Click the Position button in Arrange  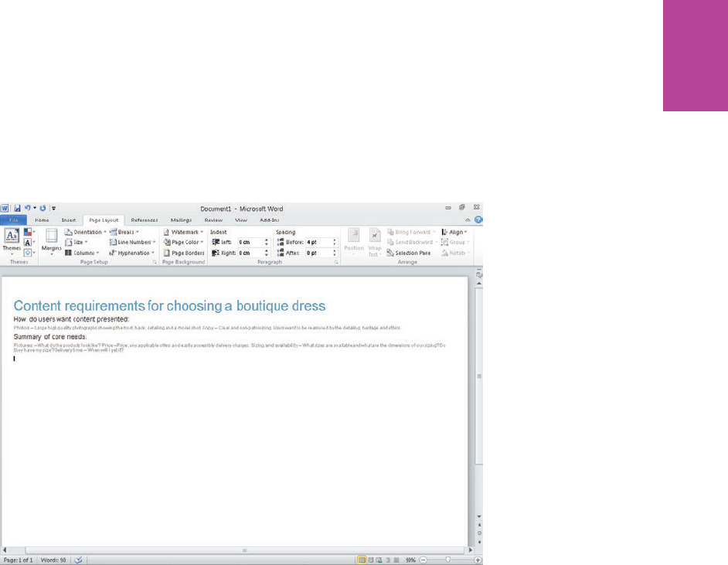pos(354,241)
